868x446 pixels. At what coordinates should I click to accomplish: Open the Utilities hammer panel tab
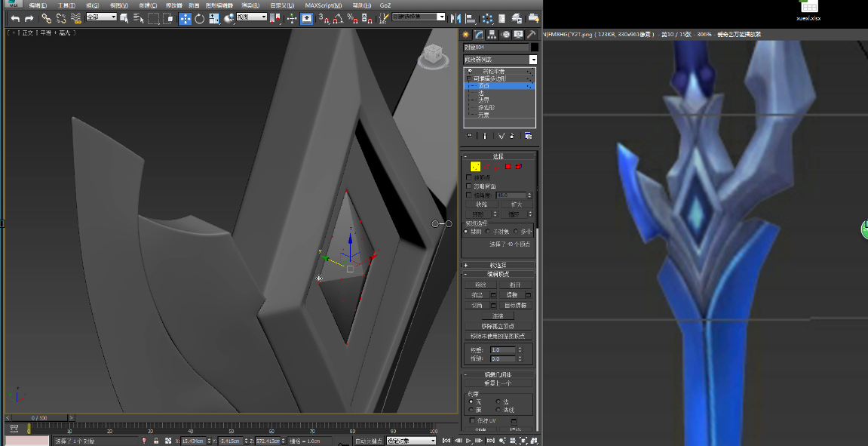[532, 35]
